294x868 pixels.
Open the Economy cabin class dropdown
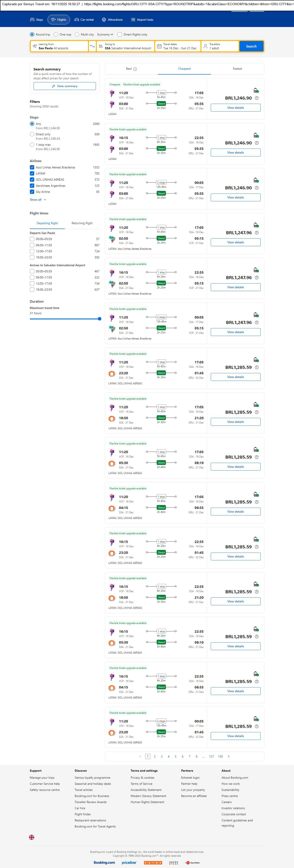coord(105,34)
